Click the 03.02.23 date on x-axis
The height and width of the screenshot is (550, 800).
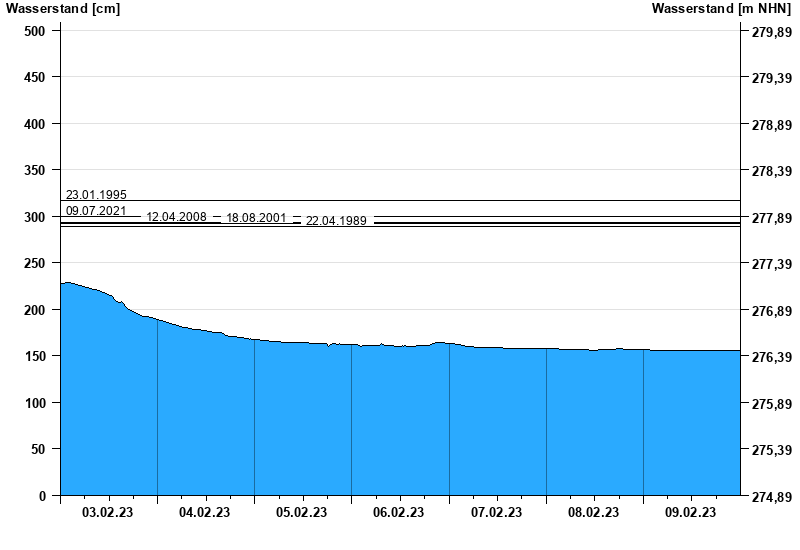[108, 513]
